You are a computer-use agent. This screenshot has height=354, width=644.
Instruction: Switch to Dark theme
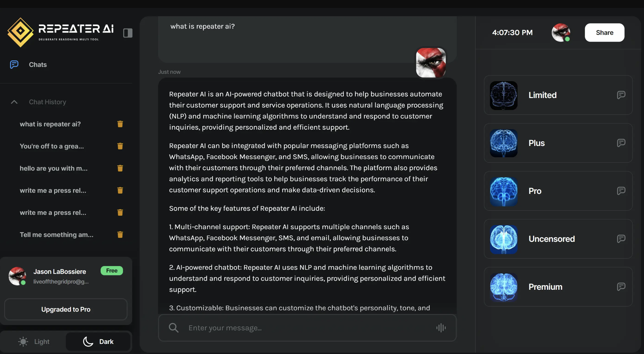(x=98, y=341)
